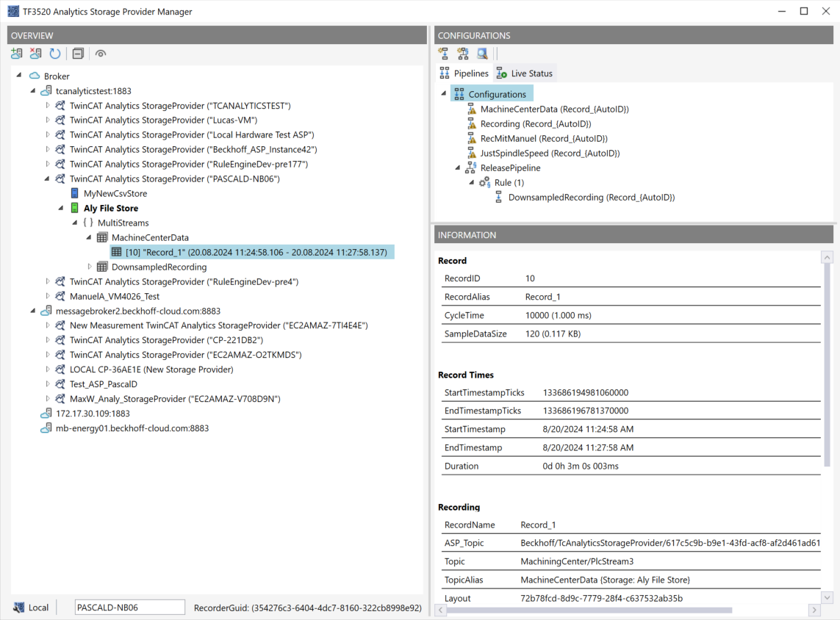840x620 pixels.
Task: Select the JustSpindleSpeed pipeline configuration
Action: click(549, 153)
